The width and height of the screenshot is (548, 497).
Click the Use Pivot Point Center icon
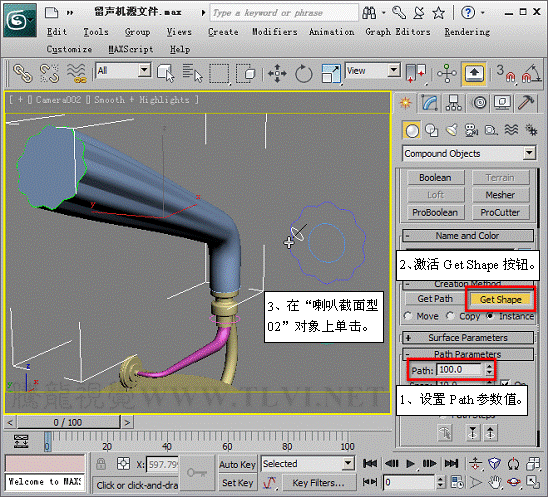pos(416,73)
